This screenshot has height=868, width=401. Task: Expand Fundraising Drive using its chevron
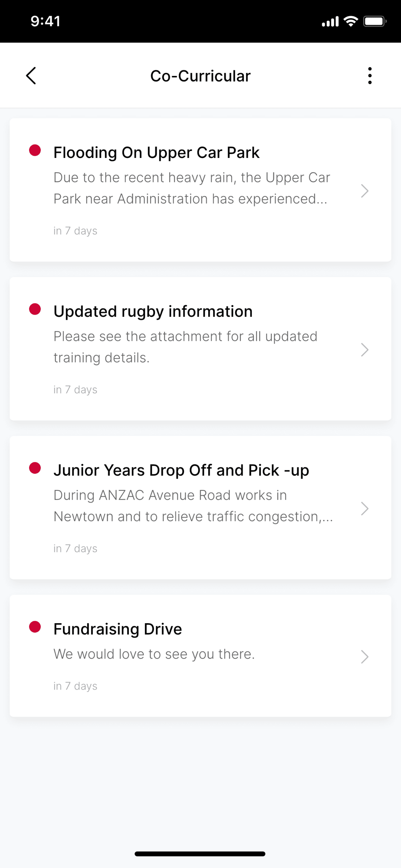pos(365,657)
